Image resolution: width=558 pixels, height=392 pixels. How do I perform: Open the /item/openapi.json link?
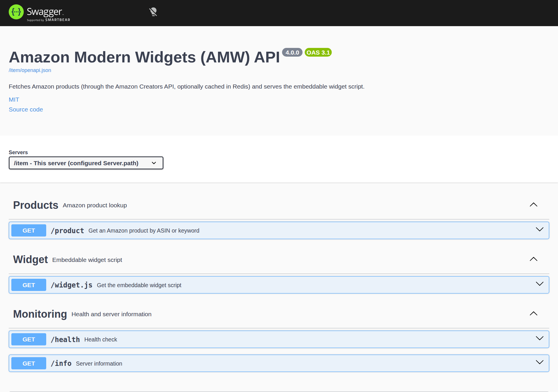pyautogui.click(x=30, y=70)
